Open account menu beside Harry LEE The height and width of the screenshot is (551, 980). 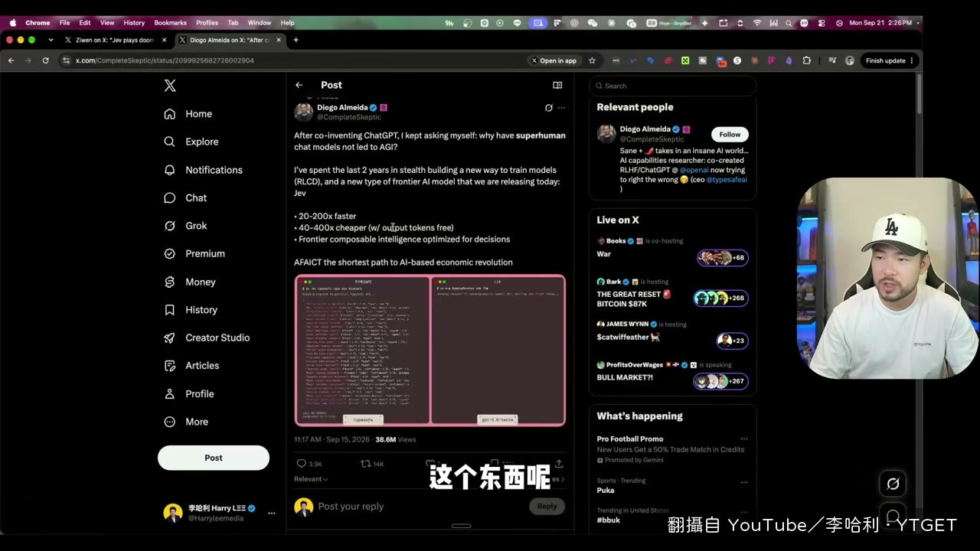(271, 514)
